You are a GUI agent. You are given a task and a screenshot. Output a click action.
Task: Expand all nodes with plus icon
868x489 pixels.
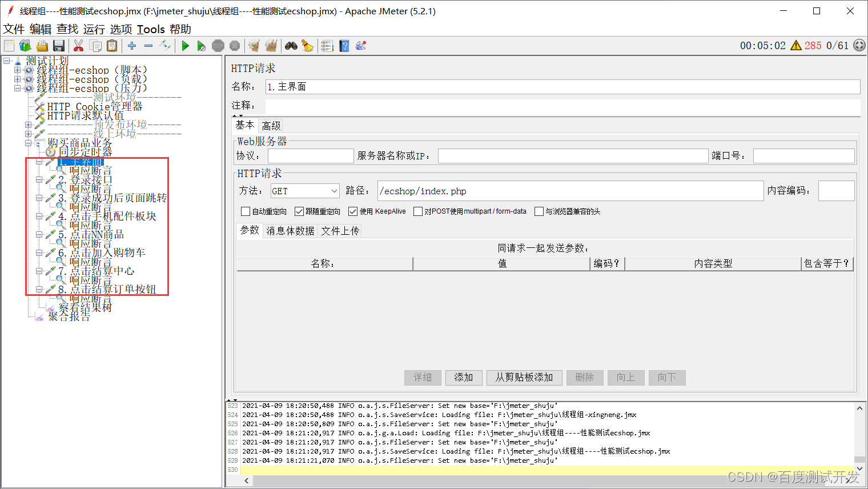(x=132, y=46)
